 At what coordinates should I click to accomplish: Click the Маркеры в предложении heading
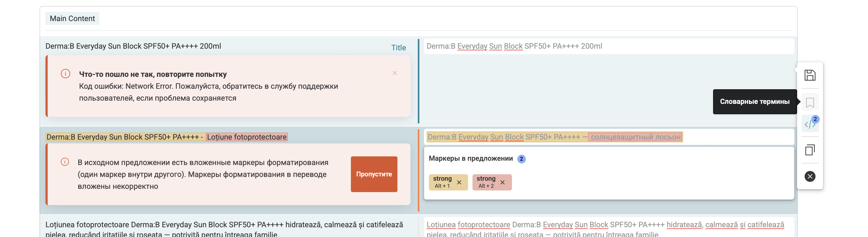click(x=470, y=159)
